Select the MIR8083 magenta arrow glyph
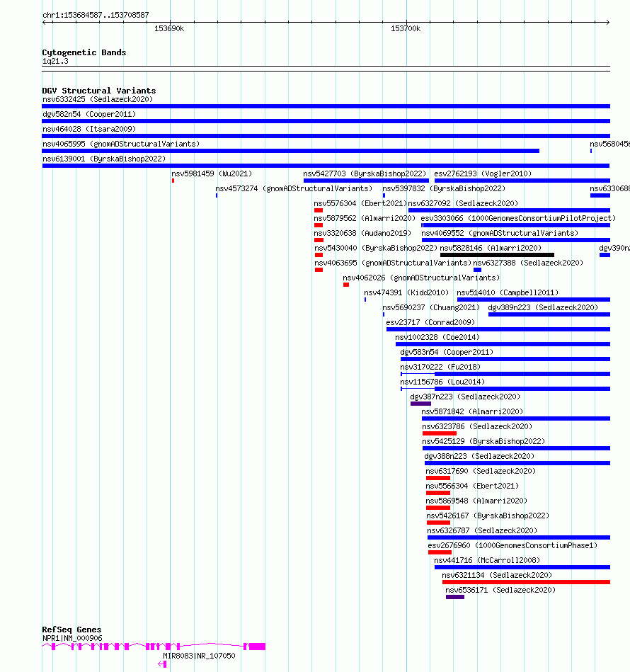 (x=162, y=664)
